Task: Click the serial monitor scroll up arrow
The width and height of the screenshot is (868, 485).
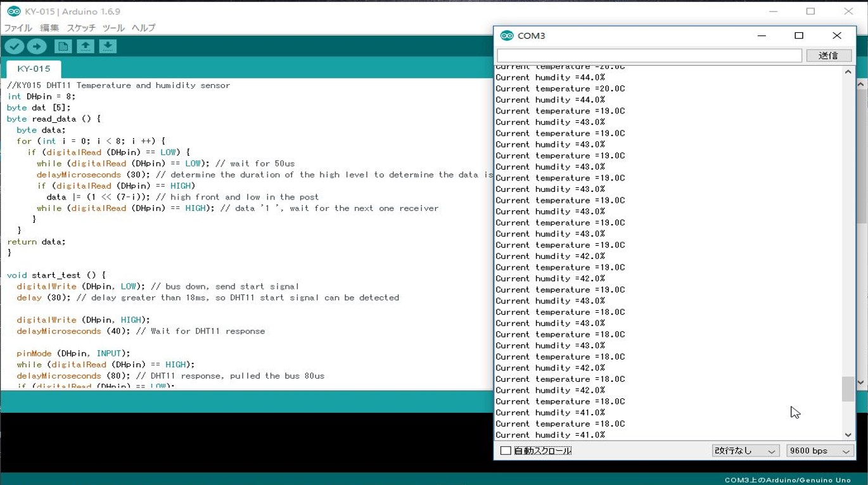Action: click(x=848, y=72)
